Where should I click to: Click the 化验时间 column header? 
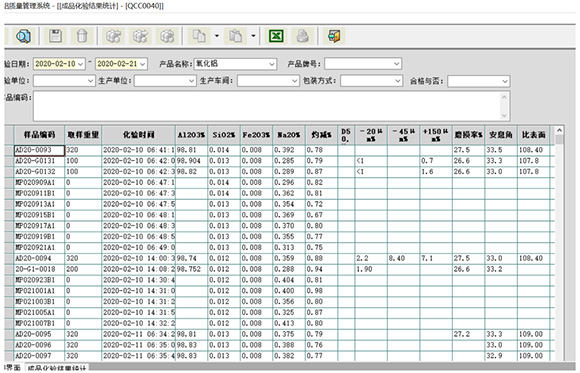(138, 135)
